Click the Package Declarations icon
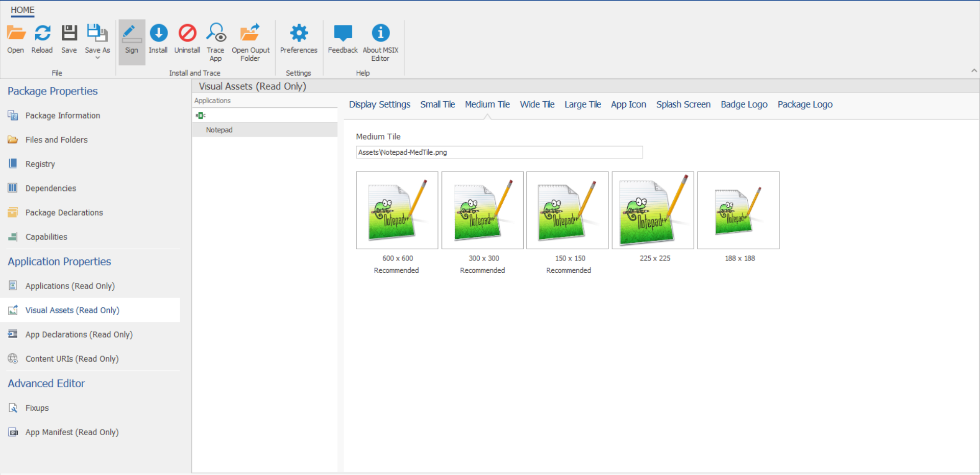The height and width of the screenshot is (475, 980). click(13, 212)
